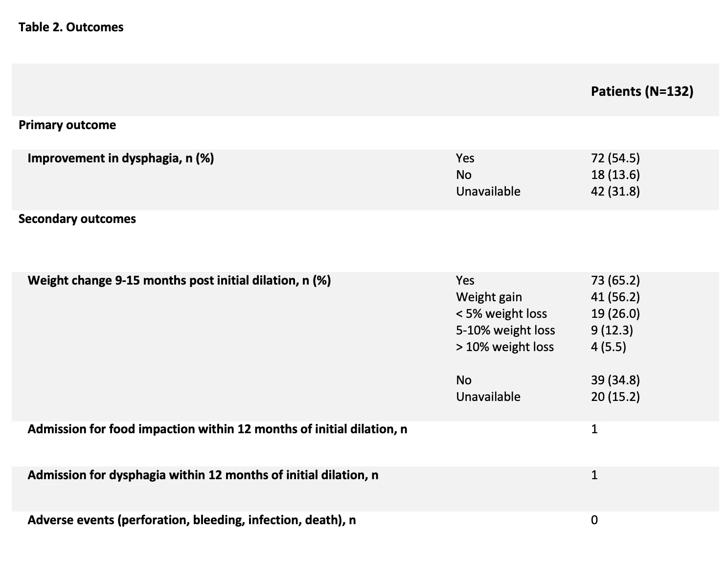Click the adverse events value '0'

(x=594, y=520)
